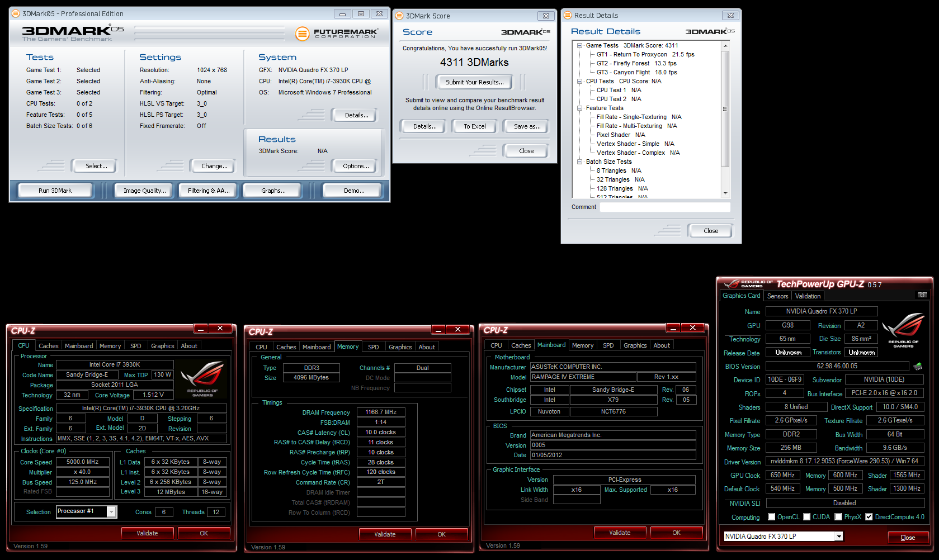Image resolution: width=939 pixels, height=560 pixels.
Task: Close the CPU-Z Memory window with X
Action: tap(457, 330)
